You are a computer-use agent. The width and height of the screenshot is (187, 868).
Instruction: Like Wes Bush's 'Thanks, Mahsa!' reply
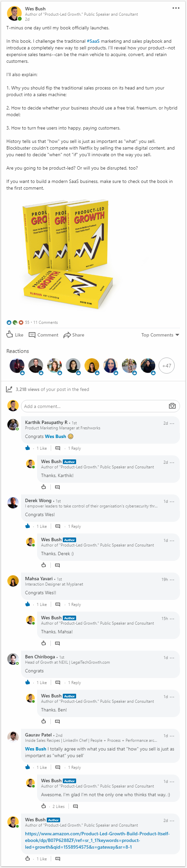(x=43, y=643)
